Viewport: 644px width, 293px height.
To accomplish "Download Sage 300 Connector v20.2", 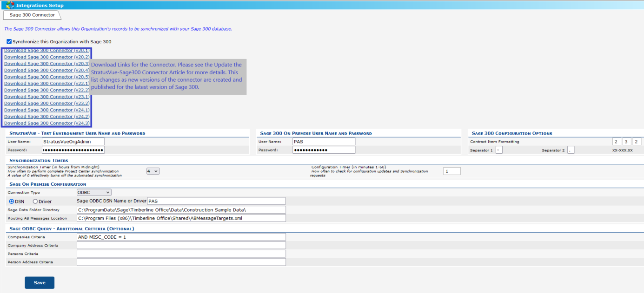I will pyautogui.click(x=47, y=57).
